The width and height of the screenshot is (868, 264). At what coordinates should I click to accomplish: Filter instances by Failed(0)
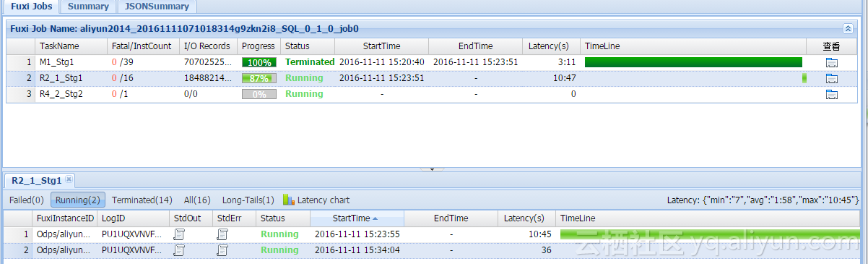(27, 200)
